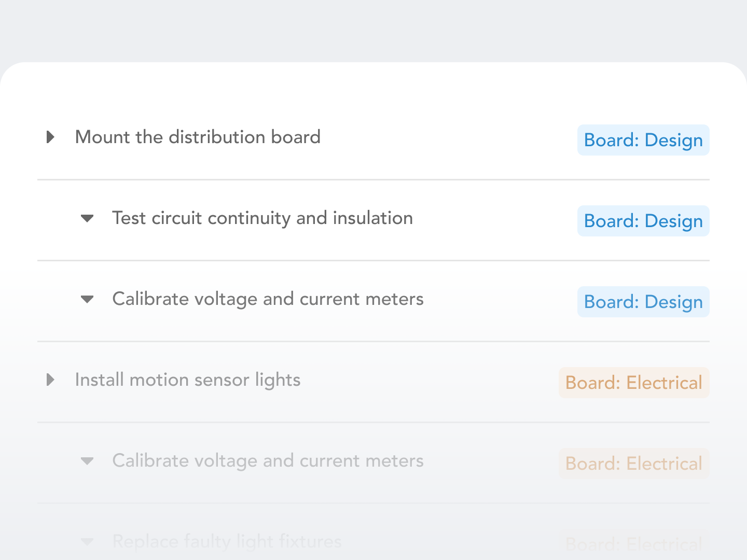This screenshot has height=560, width=747.
Task: Open the Mount the distribution board task title
Action: click(x=198, y=137)
